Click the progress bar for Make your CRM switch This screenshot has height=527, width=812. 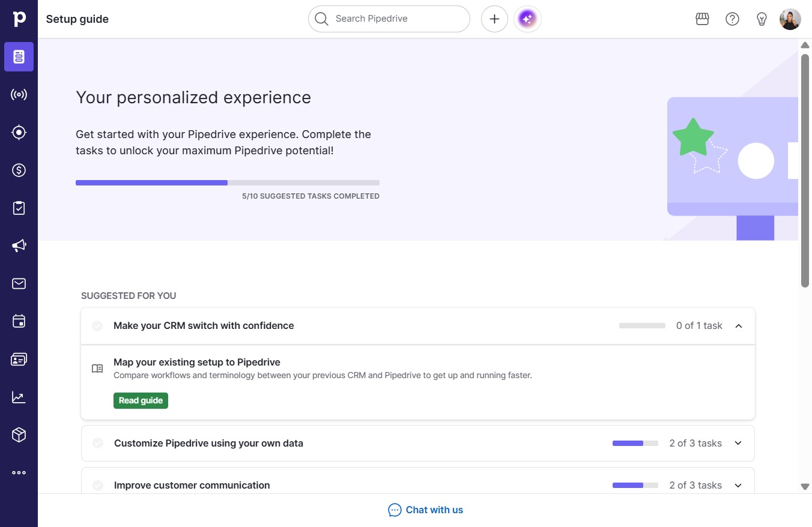[x=642, y=326]
